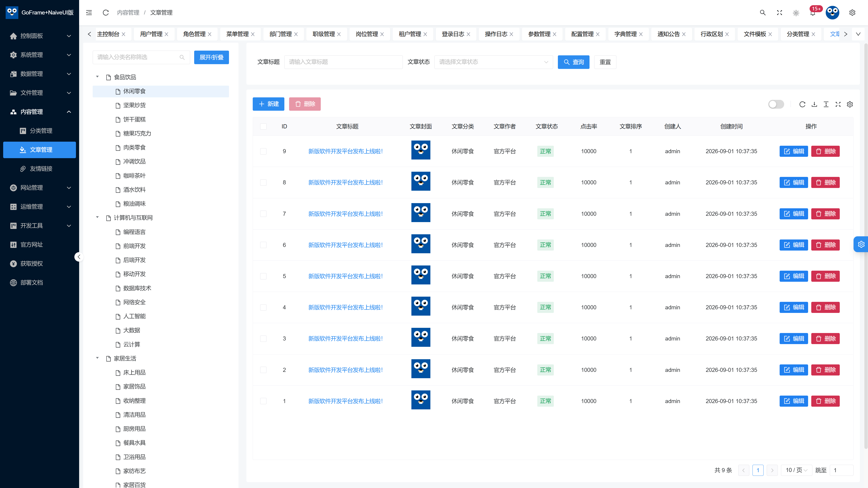Image resolution: width=868 pixels, height=488 pixels.
Task: Refresh the article table data
Action: pos(802,104)
